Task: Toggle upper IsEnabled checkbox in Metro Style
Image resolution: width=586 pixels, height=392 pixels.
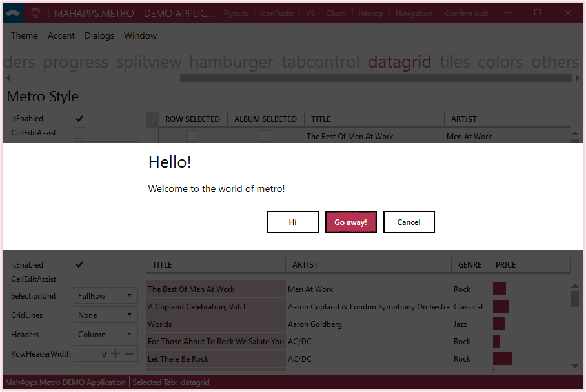Action: 79,119
